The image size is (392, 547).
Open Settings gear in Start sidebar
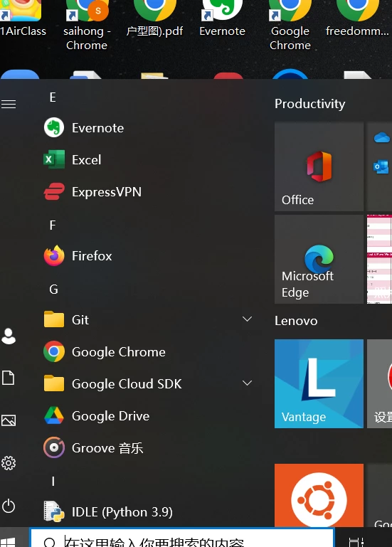9,463
